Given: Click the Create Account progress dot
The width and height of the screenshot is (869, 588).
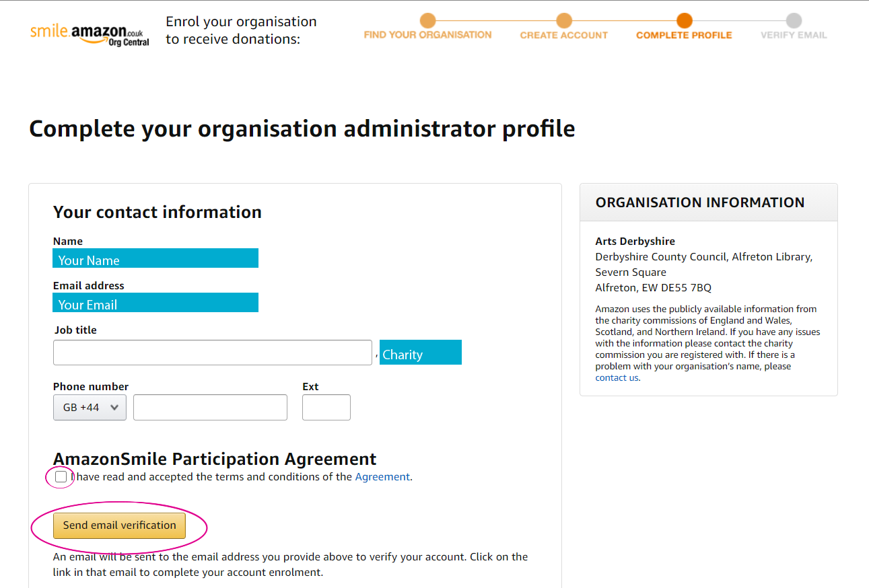Looking at the screenshot, I should 563,21.
